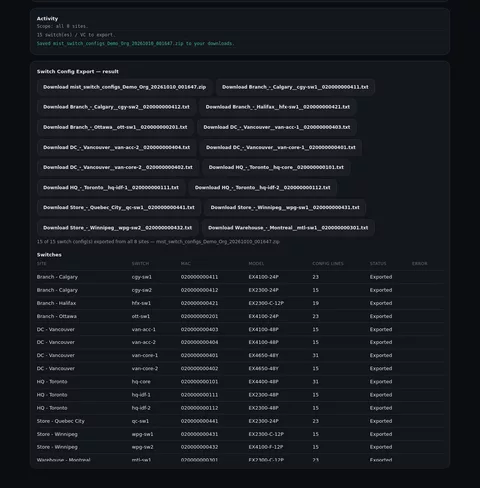Image resolution: width=480 pixels, height=488 pixels.
Task: Click MAC 020000000101 cell
Action: [x=199, y=382]
